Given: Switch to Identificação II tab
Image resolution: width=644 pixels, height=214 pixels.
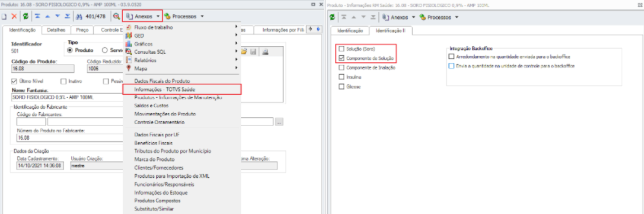Looking at the screenshot, I should click(x=391, y=31).
